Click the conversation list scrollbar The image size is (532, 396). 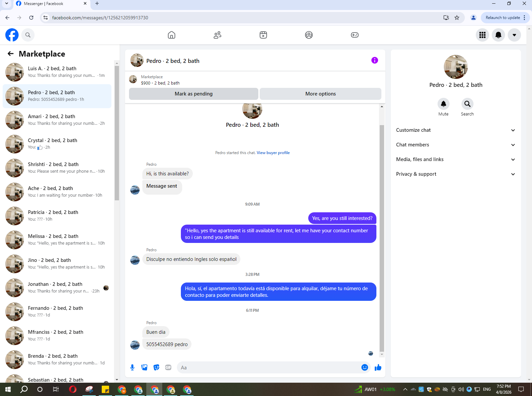(x=117, y=133)
